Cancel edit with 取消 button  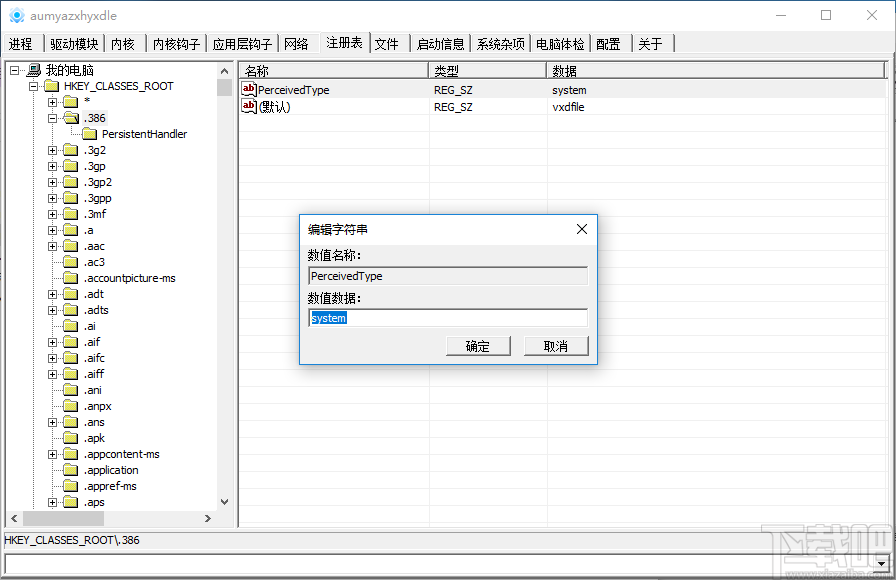[555, 346]
